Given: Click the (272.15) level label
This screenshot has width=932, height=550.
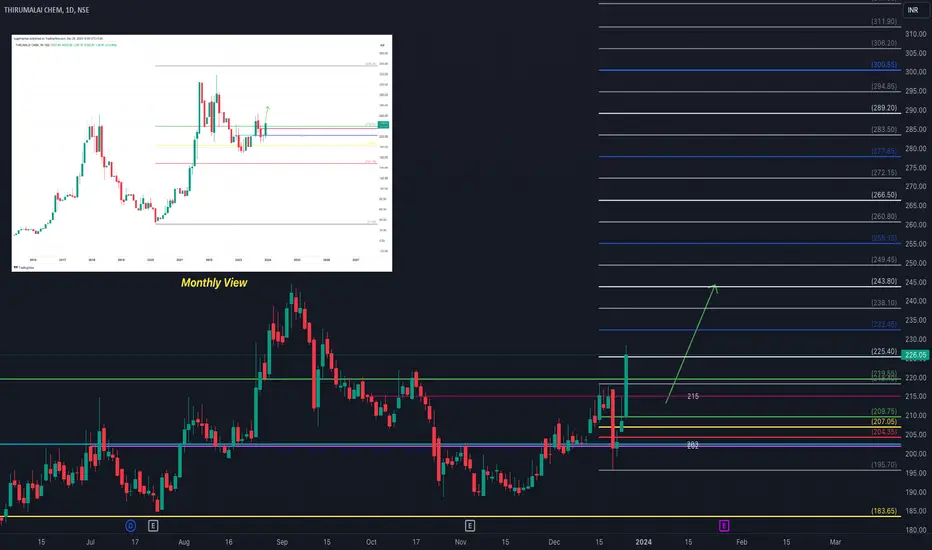Looking at the screenshot, I should pyautogui.click(x=884, y=172).
